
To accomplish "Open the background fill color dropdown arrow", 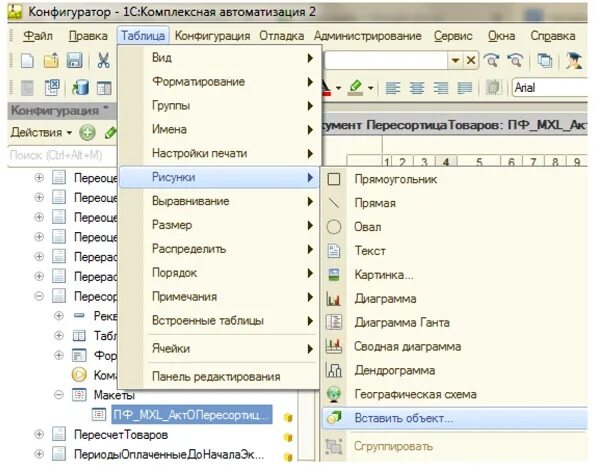I will click(370, 88).
